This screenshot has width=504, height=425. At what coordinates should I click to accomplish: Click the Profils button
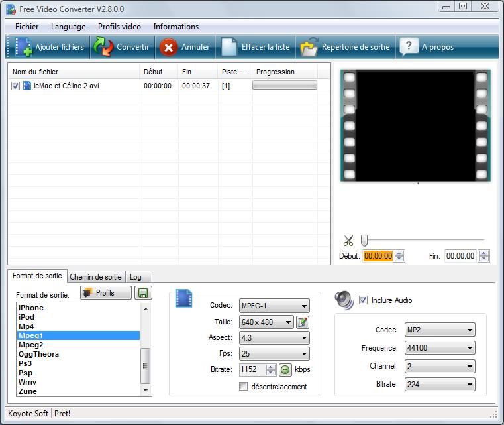[106, 293]
